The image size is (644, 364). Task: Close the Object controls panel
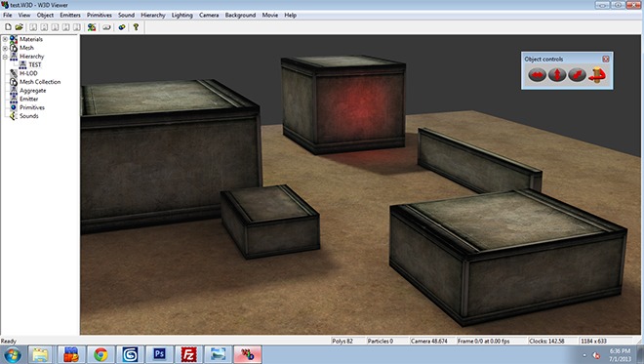coord(605,60)
